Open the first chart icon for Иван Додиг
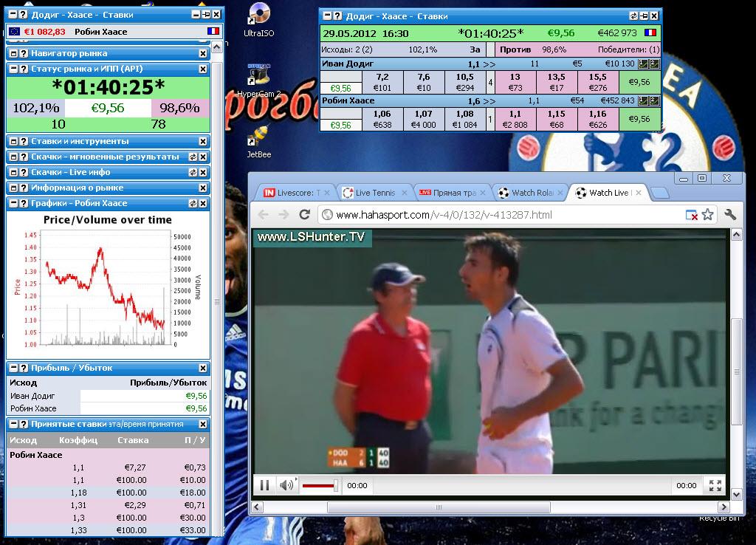 tap(643, 64)
